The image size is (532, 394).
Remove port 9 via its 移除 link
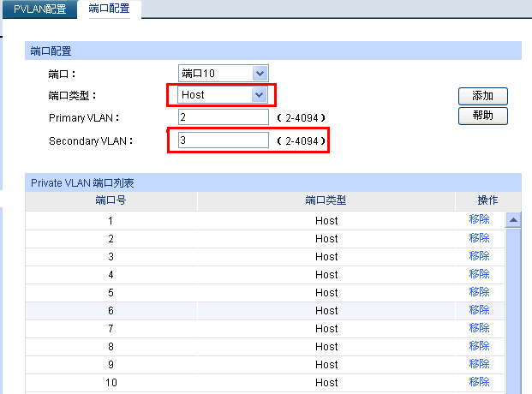click(x=479, y=364)
